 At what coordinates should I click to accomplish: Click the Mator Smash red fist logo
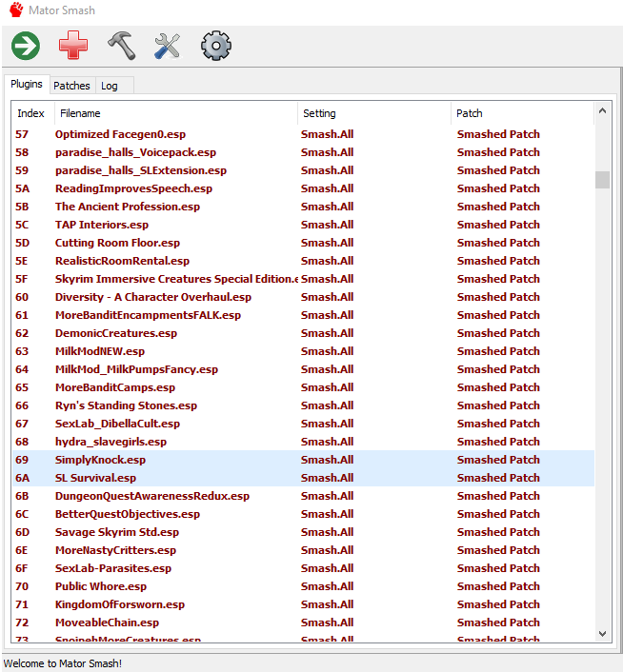tap(16, 10)
